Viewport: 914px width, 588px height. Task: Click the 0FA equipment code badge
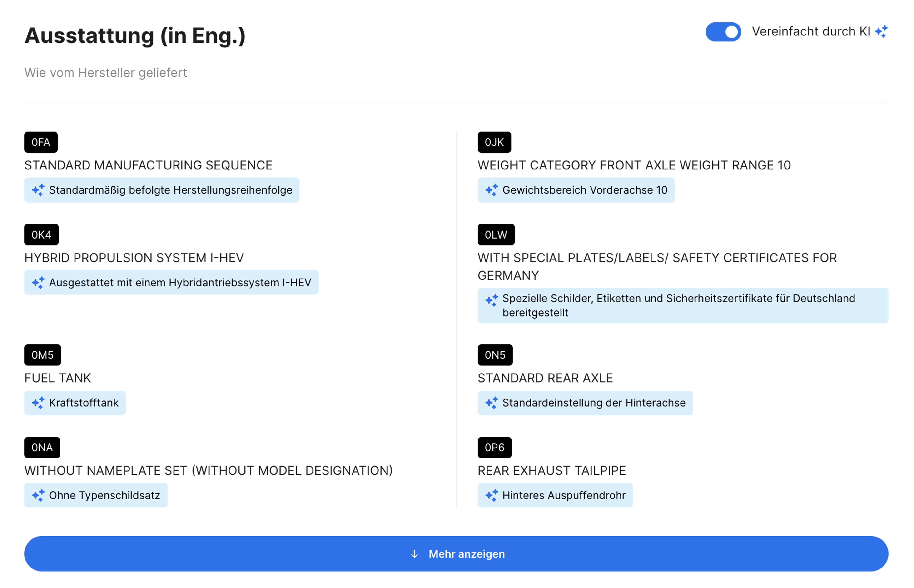pyautogui.click(x=41, y=142)
